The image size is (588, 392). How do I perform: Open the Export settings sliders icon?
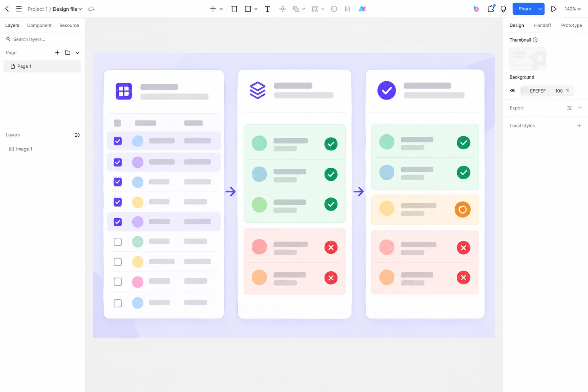pyautogui.click(x=569, y=108)
